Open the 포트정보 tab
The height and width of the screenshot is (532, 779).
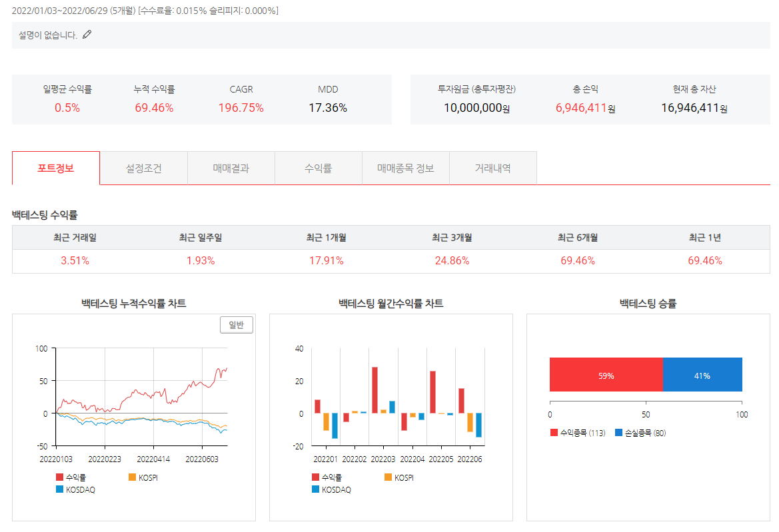click(x=56, y=168)
